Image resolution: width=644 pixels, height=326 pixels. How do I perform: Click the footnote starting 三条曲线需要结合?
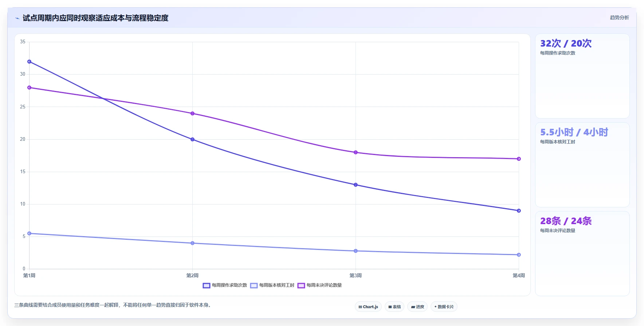113,305
